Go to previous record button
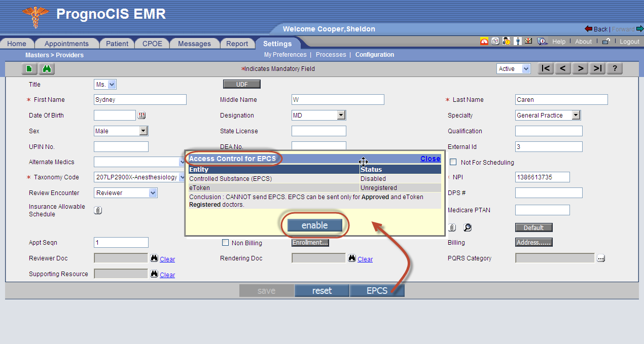Viewport: 644px width, 344px height. pyautogui.click(x=563, y=69)
